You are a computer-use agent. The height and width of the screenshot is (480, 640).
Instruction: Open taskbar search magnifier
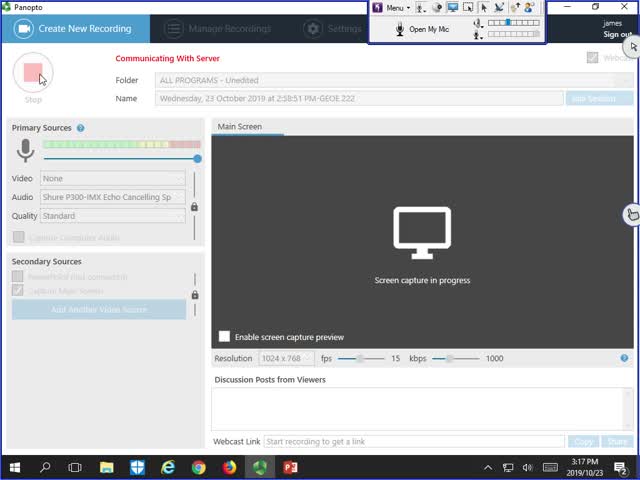tap(45, 467)
